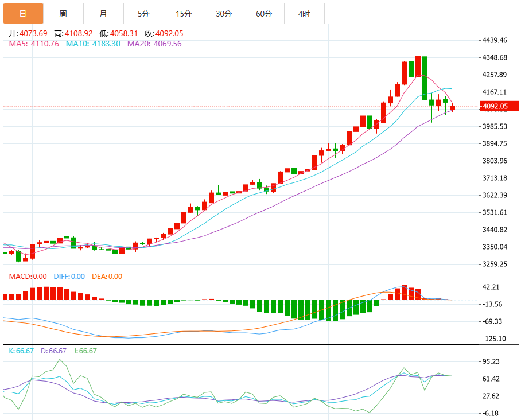The width and height of the screenshot is (521, 420).
Task: Click the DEA: 0.00 label
Action: (107, 277)
